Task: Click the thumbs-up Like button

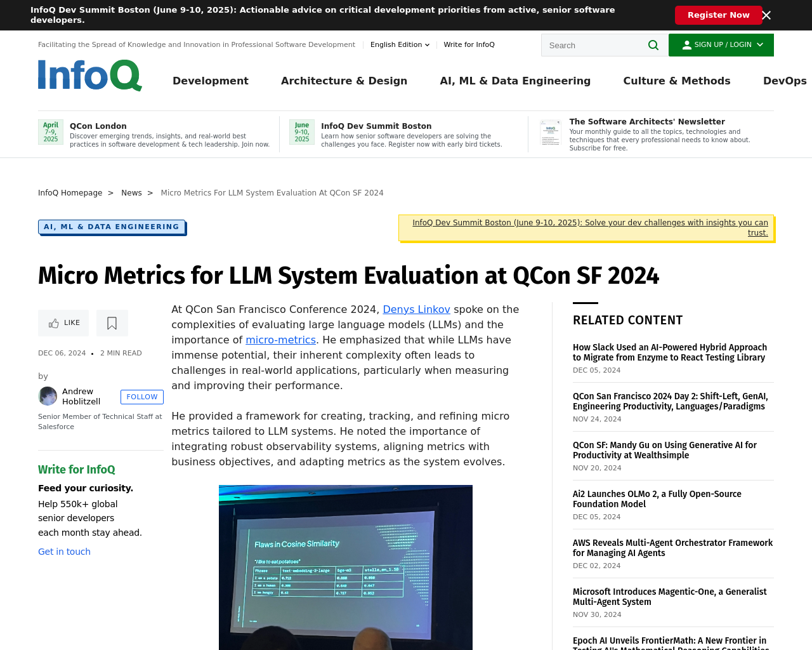Action: pyautogui.click(x=63, y=323)
